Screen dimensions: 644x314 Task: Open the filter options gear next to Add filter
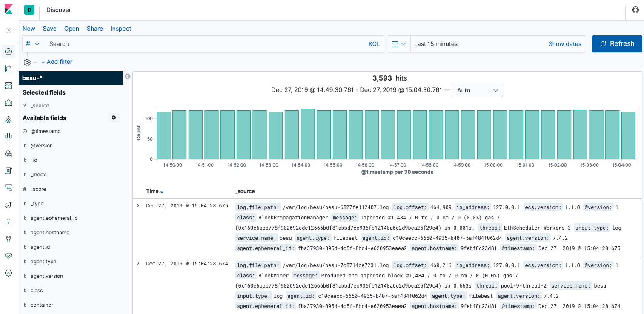pyautogui.click(x=27, y=62)
